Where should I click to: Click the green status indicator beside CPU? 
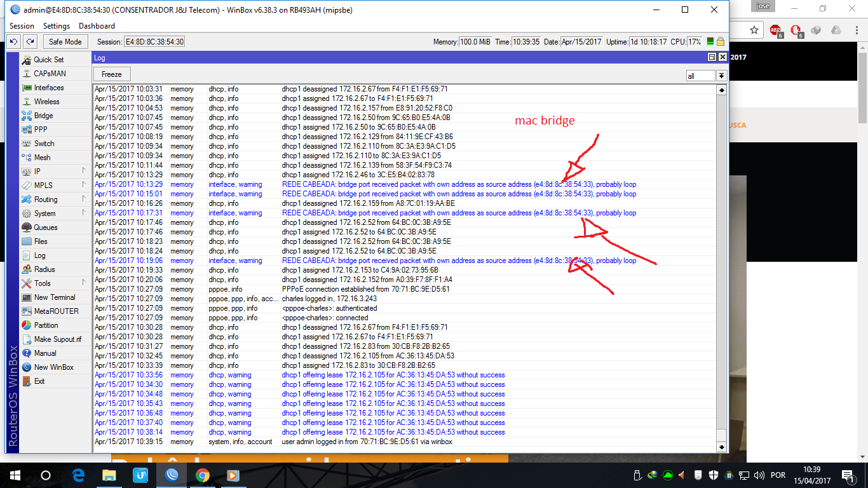click(x=710, y=42)
